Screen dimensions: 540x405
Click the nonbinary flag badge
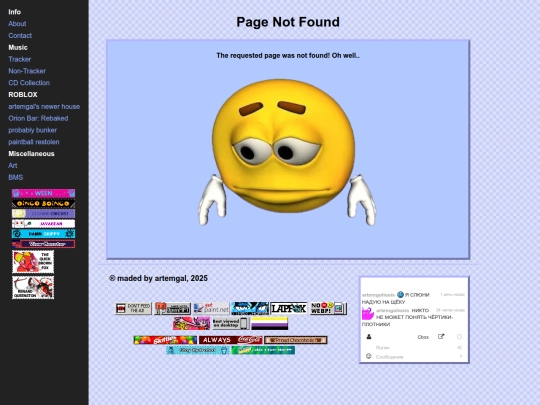269,323
